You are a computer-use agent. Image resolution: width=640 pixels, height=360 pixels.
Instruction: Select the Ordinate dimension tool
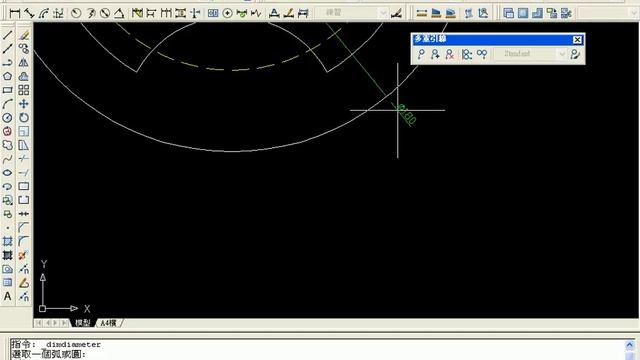(58, 13)
